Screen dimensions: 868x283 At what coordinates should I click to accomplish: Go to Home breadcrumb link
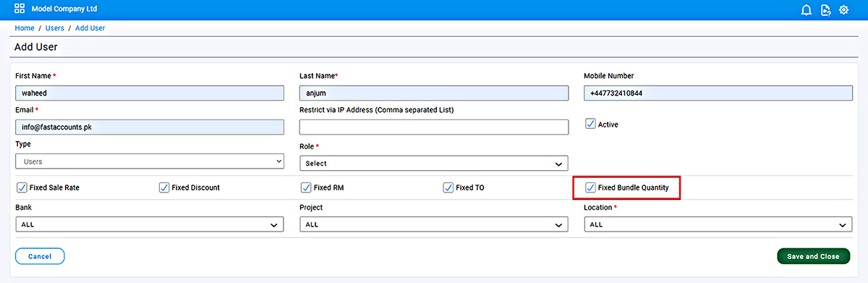[25, 28]
